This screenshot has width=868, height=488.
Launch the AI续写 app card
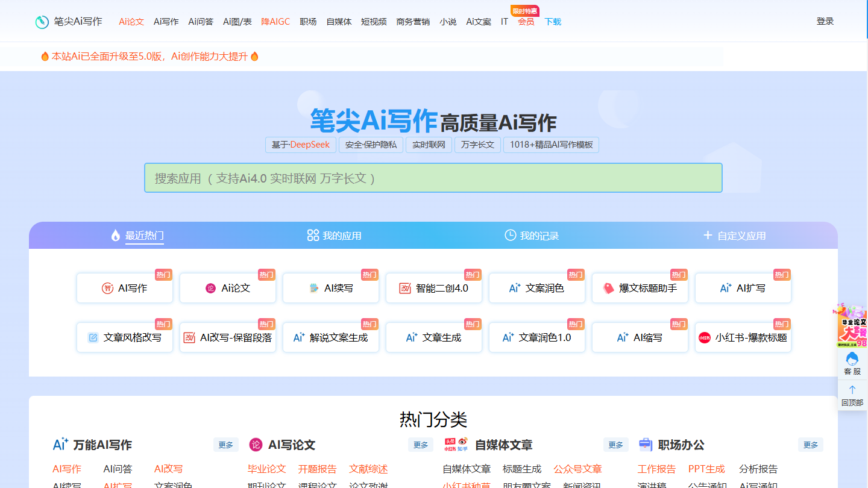point(331,288)
